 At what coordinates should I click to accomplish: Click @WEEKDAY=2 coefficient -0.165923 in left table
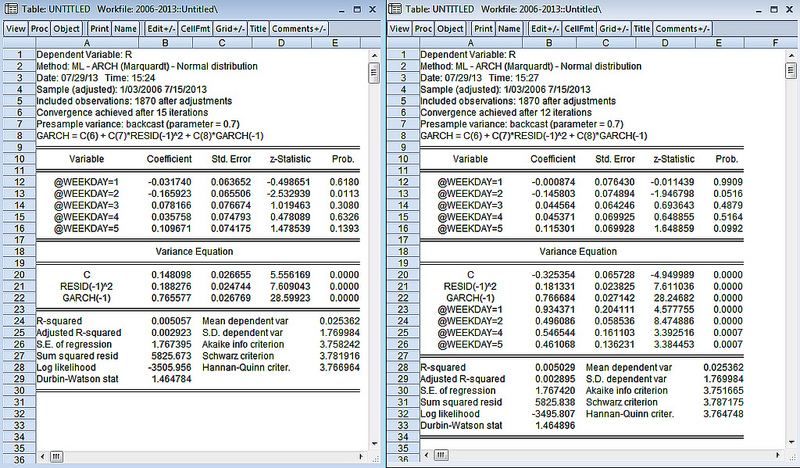(x=169, y=193)
